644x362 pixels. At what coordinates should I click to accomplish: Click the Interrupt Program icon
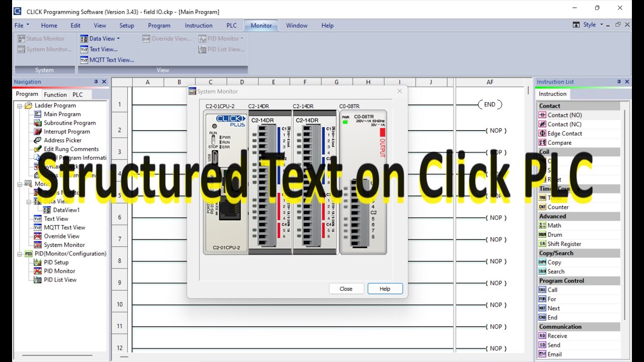point(38,132)
